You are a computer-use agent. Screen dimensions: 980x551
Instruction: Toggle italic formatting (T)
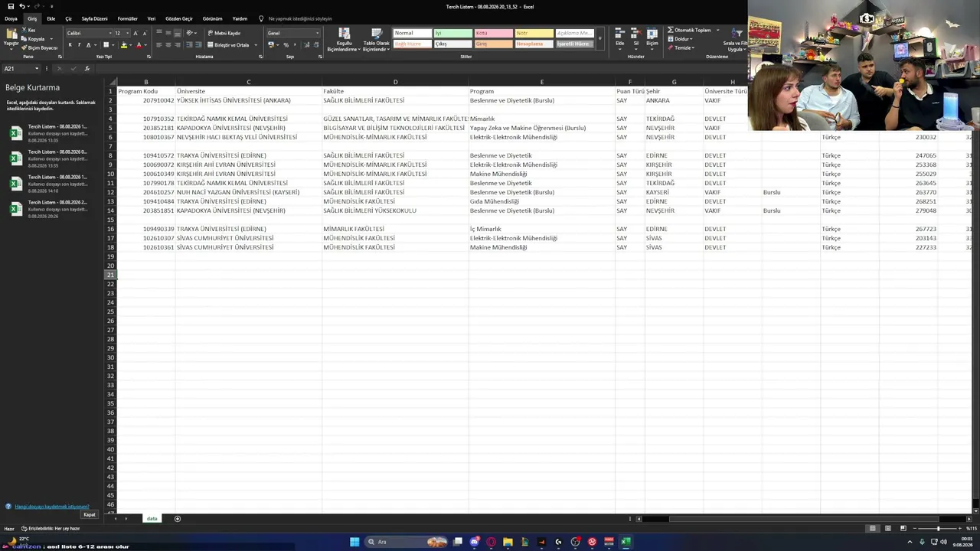80,45
